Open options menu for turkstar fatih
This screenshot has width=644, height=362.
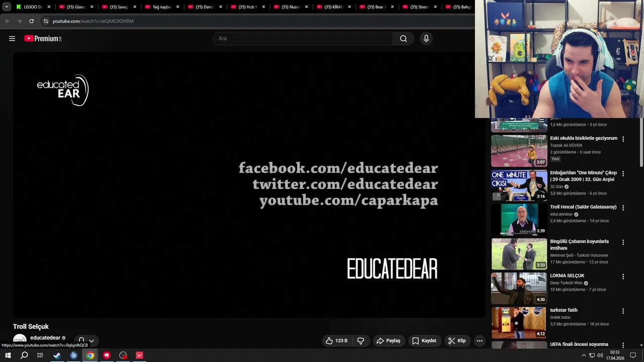coord(623,311)
